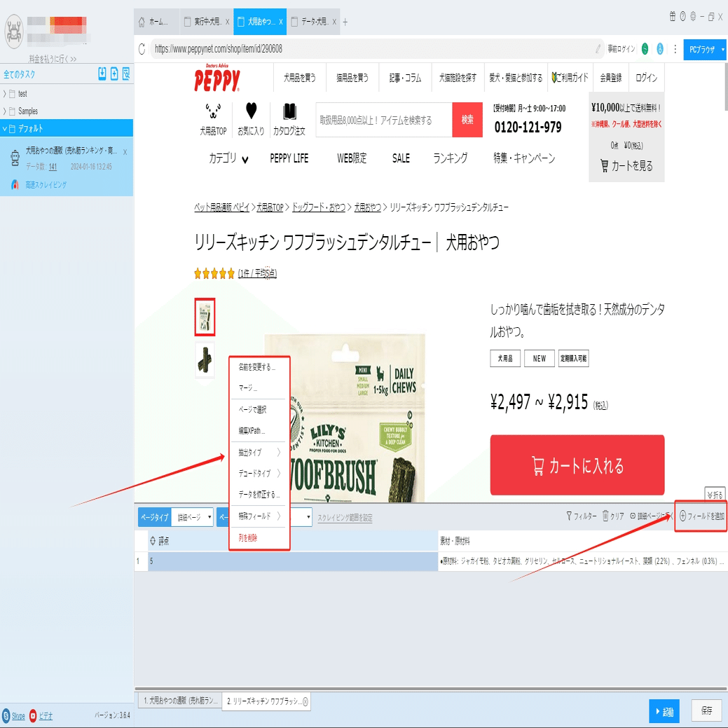The height and width of the screenshot is (728, 728).
Task: Click the gift box icon in title bar
Action: pyautogui.click(x=672, y=16)
